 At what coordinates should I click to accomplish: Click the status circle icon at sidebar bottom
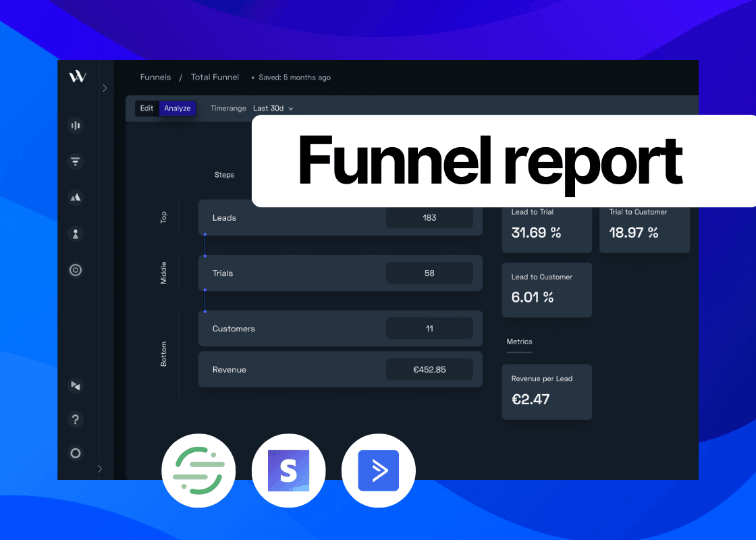click(x=75, y=453)
